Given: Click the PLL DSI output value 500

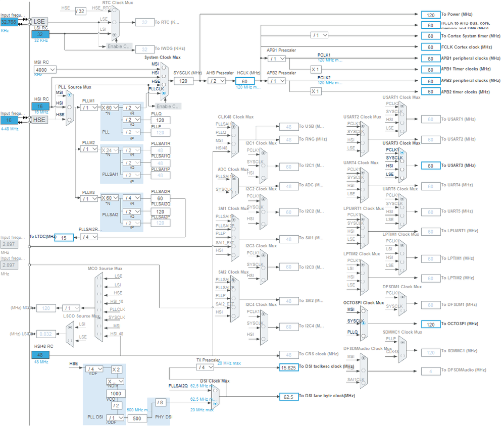Looking at the screenshot, I should click(x=137, y=418).
